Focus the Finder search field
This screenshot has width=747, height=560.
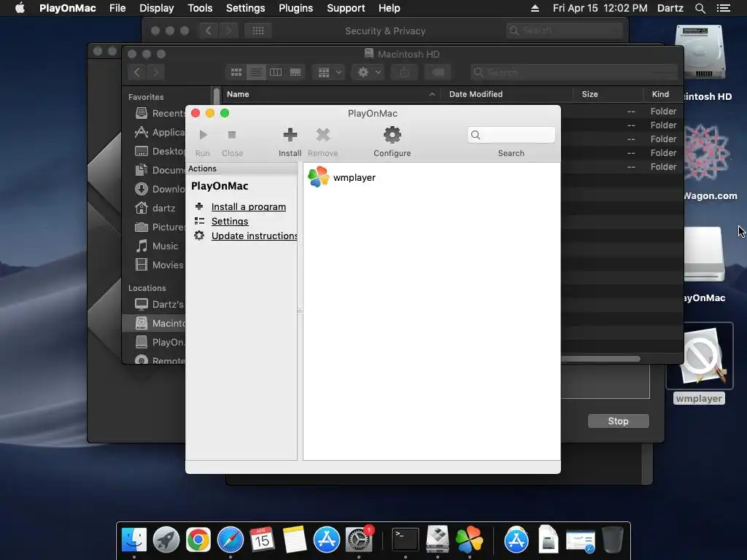click(x=573, y=72)
